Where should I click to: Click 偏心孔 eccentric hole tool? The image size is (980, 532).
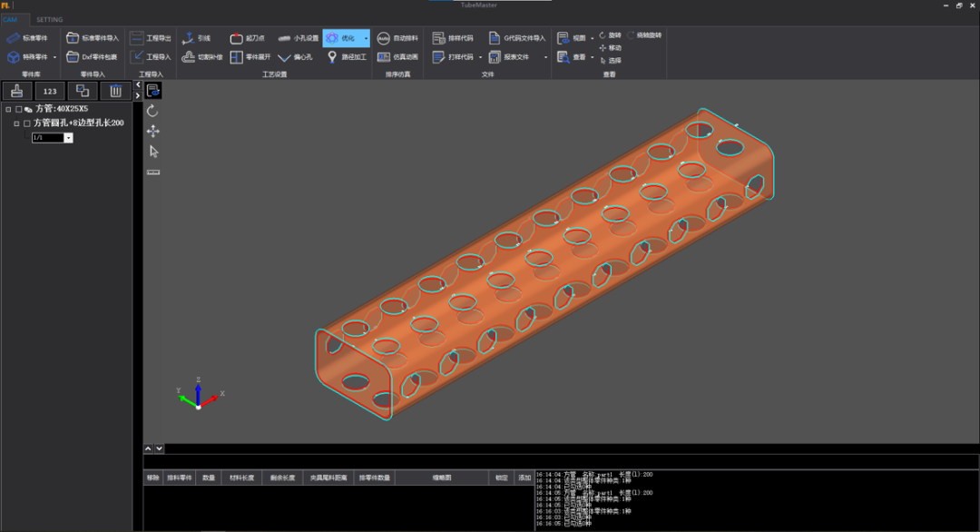click(x=295, y=57)
